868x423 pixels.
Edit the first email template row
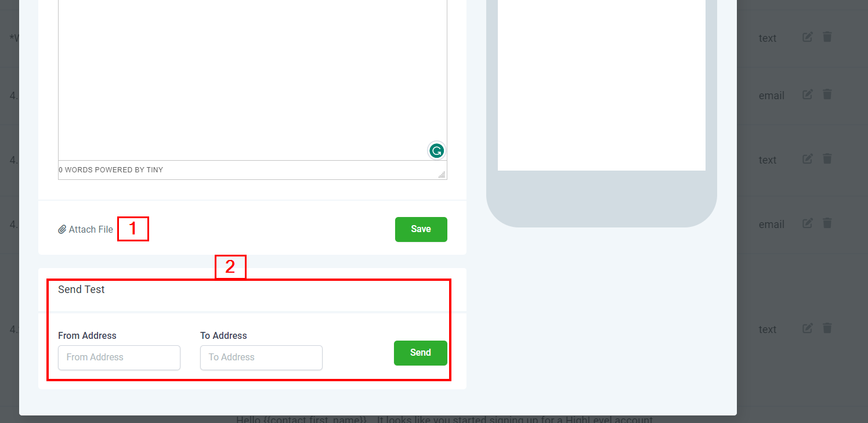(x=808, y=95)
